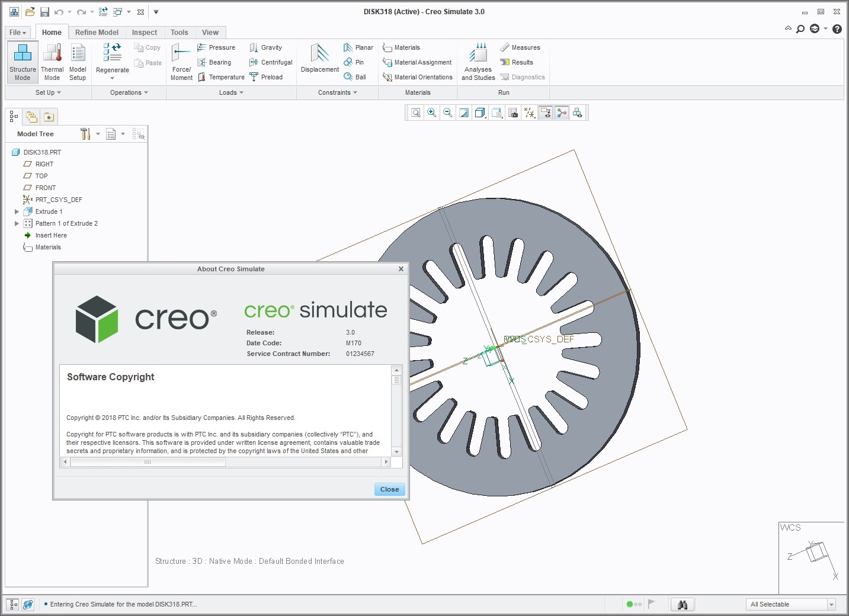Click the copyright text vertical scrollbar
This screenshot has width=849, height=616.
point(397,410)
